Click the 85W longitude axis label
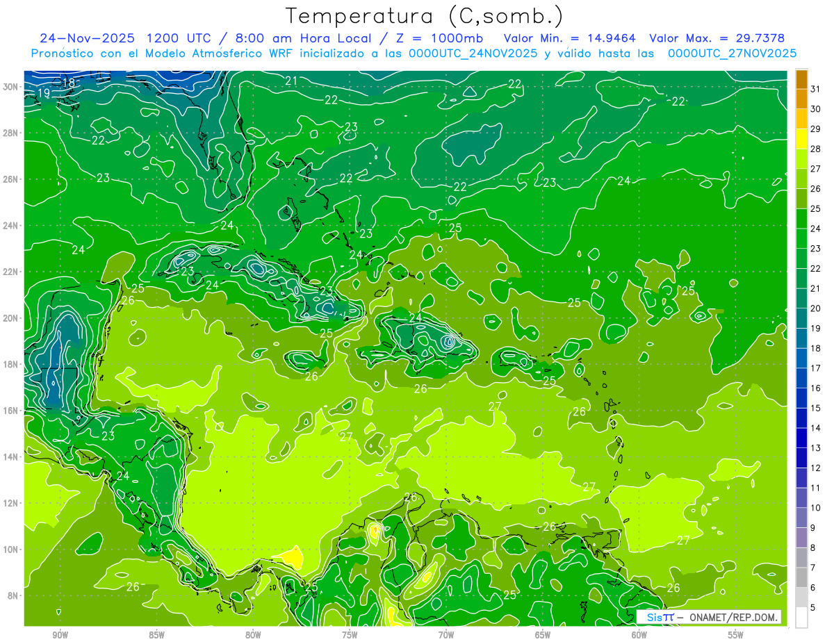 coord(156,635)
